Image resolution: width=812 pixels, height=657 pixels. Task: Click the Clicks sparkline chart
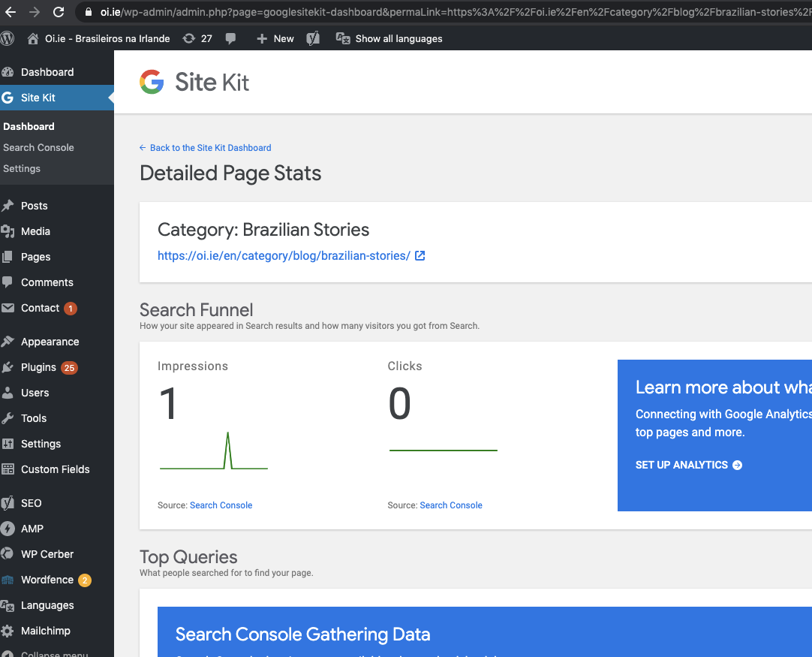click(x=444, y=451)
